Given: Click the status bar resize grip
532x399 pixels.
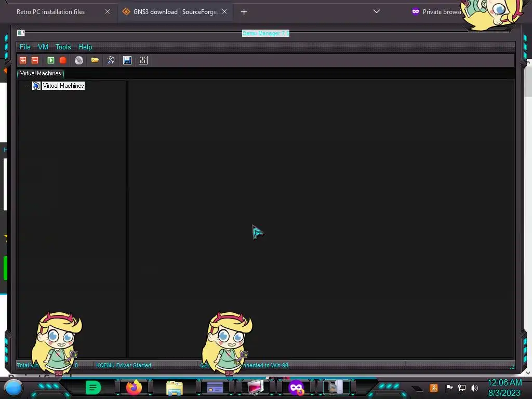Looking at the screenshot, I should 512,367.
